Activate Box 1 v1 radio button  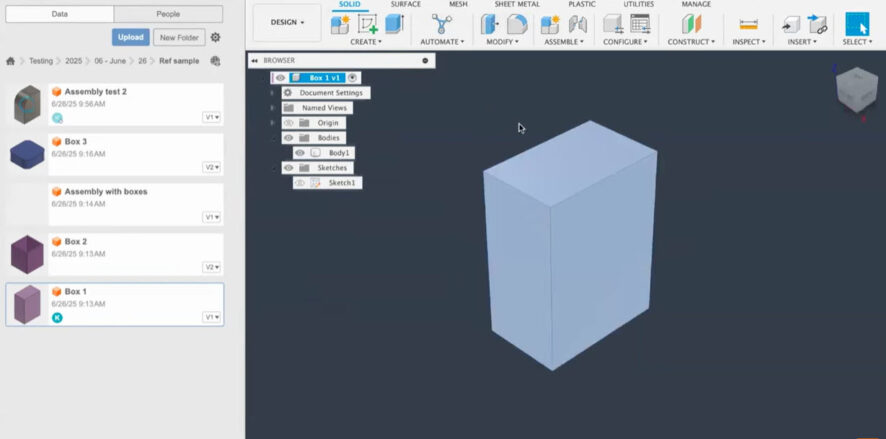coord(353,78)
